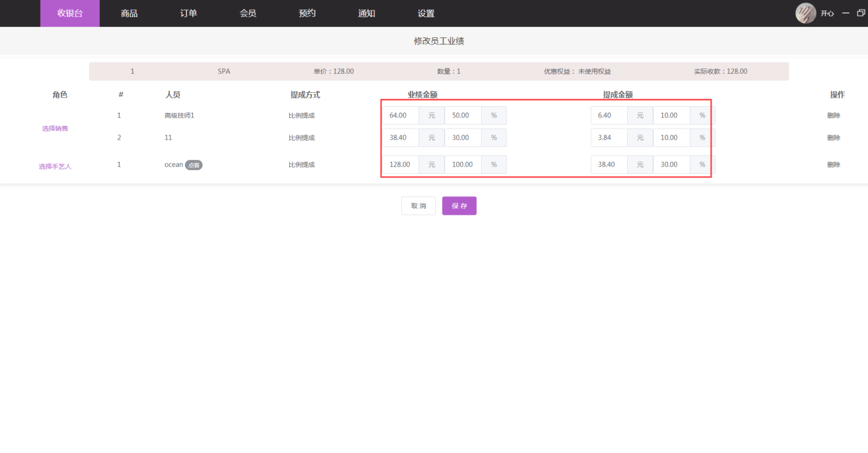The image size is (868, 453).
Task: Click the 实际收款：128.00 text
Action: pos(720,71)
